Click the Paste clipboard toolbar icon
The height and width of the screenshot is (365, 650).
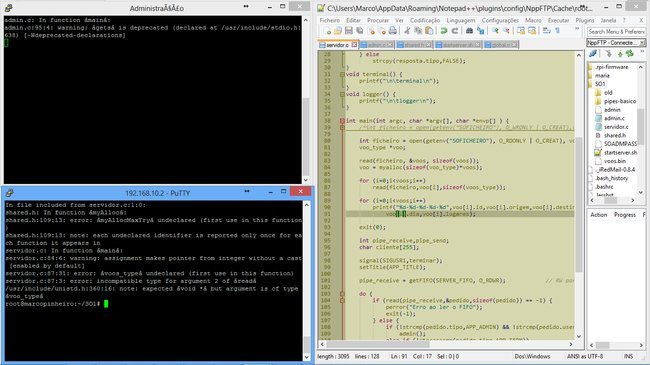(429, 31)
